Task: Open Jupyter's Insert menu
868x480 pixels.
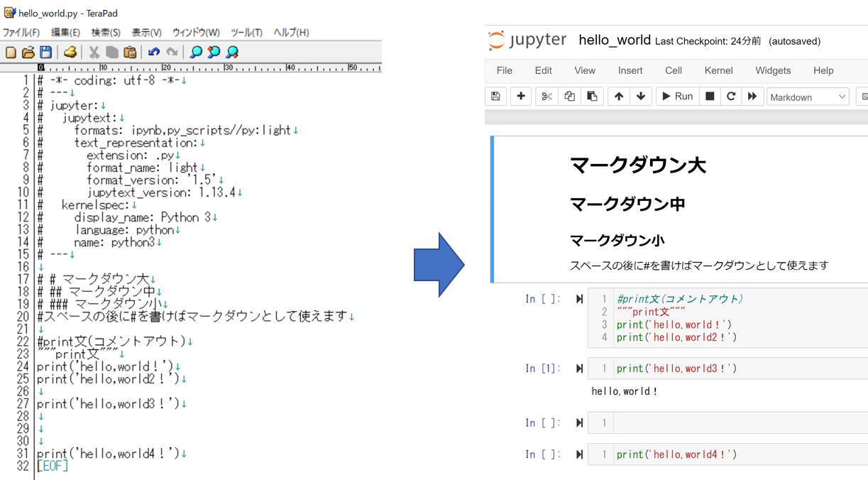Action: (630, 70)
